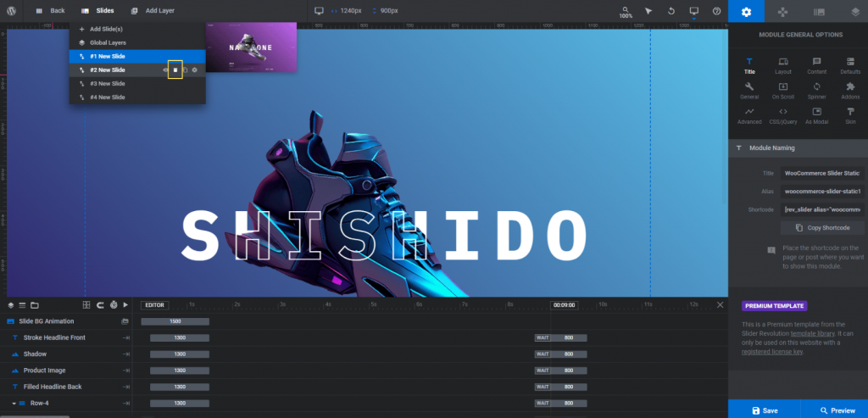This screenshot has height=418, width=868.
Task: Switch to Module General Options gear tab
Action: click(x=746, y=11)
